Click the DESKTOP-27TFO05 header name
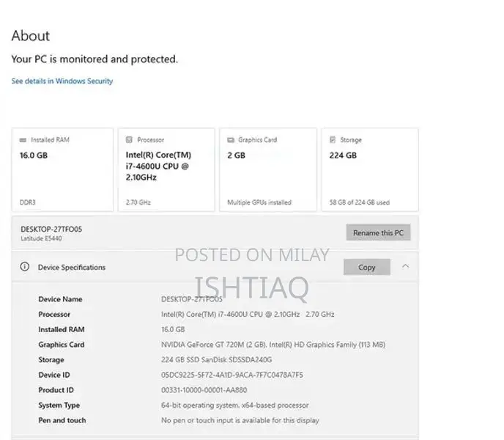Screen dimensions: 504x440 (x=51, y=229)
